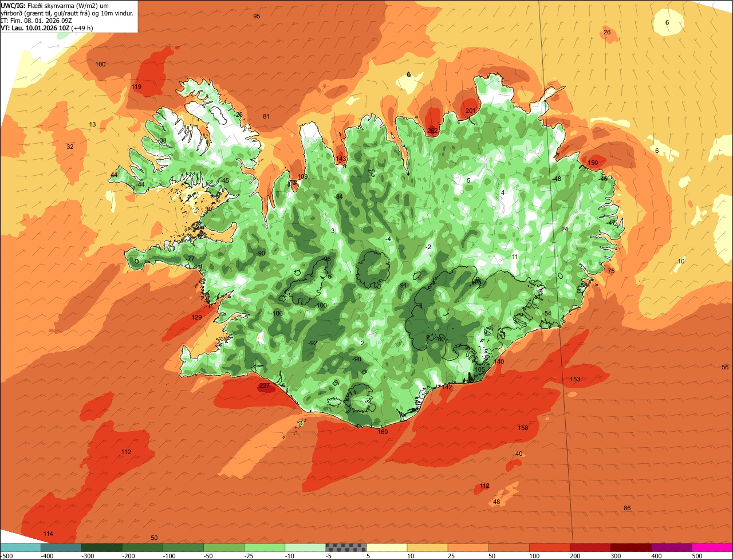Click the inland value '-100'
This screenshot has width=733, height=560.
[x=321, y=305]
